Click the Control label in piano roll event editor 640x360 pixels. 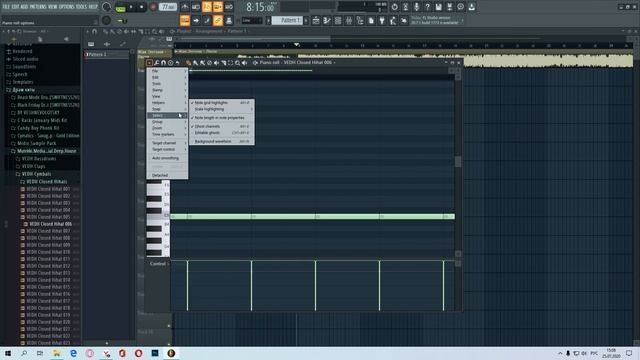coord(158,264)
